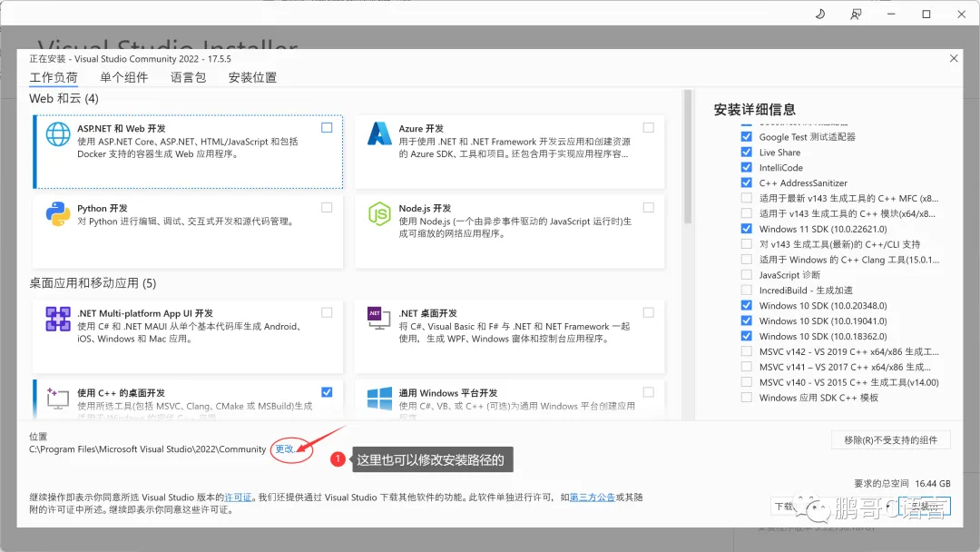Viewport: 980px width, 552px height.
Task: Uncheck Google Test adapter component
Action: pos(746,136)
